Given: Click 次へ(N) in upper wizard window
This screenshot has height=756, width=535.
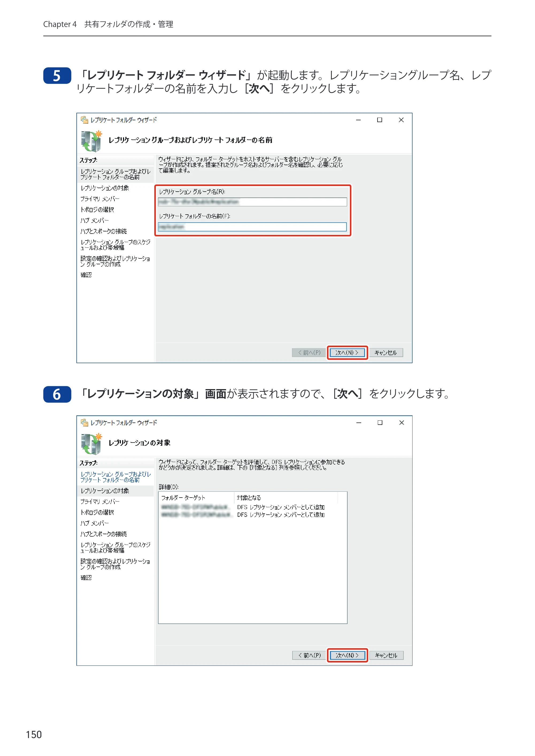Looking at the screenshot, I should (x=347, y=353).
